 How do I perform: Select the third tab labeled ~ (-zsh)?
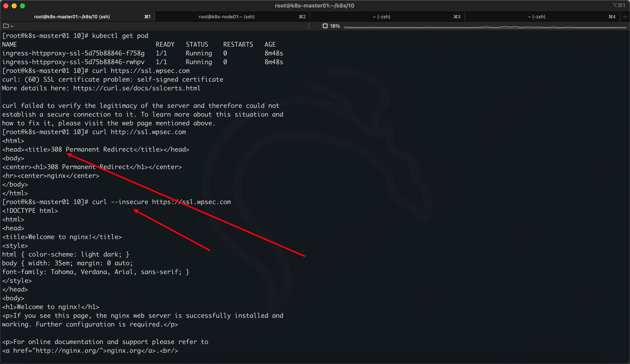(381, 17)
